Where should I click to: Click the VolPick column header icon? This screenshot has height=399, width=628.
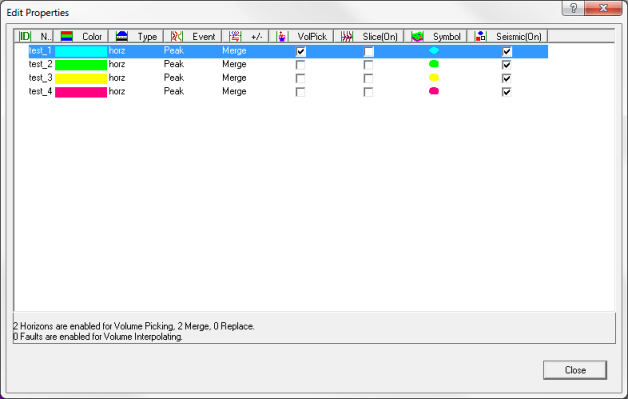click(x=282, y=36)
